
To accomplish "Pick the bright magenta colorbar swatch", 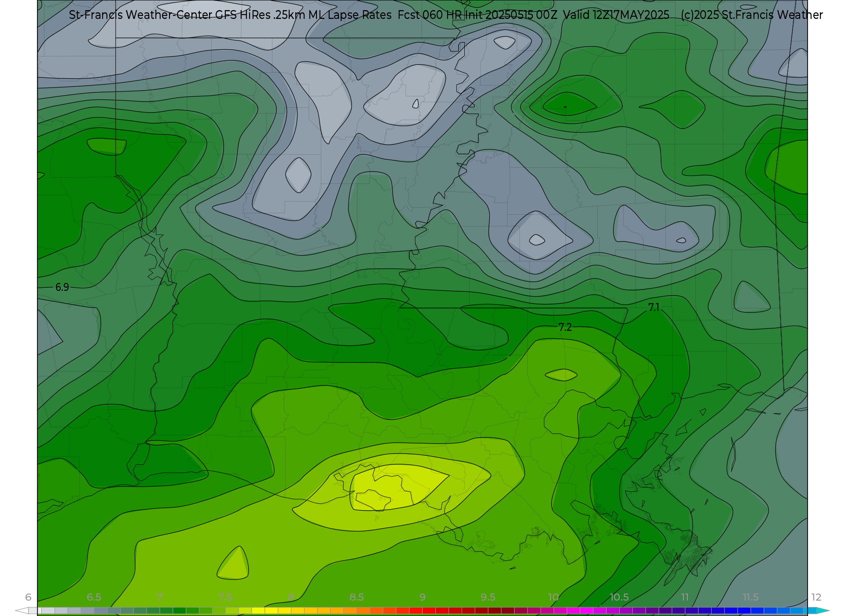I will pos(587,610).
